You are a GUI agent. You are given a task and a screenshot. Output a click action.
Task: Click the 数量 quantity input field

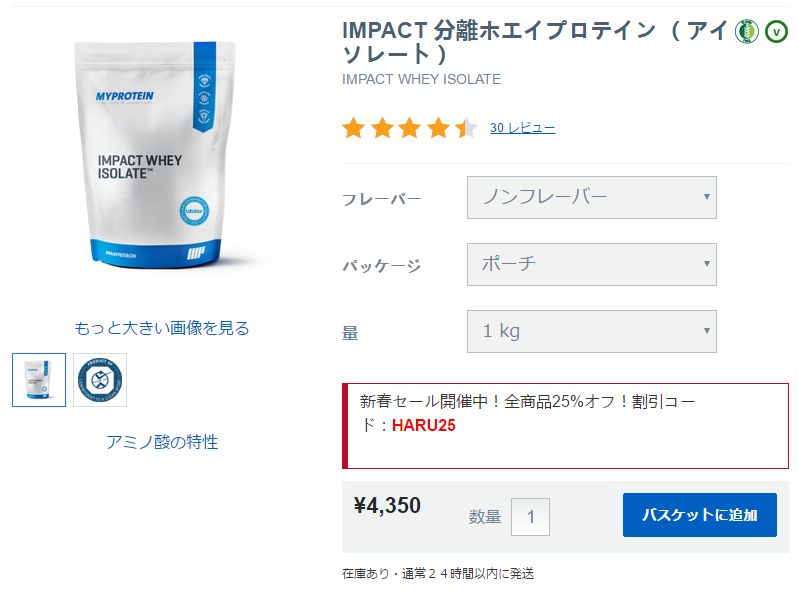point(530,517)
